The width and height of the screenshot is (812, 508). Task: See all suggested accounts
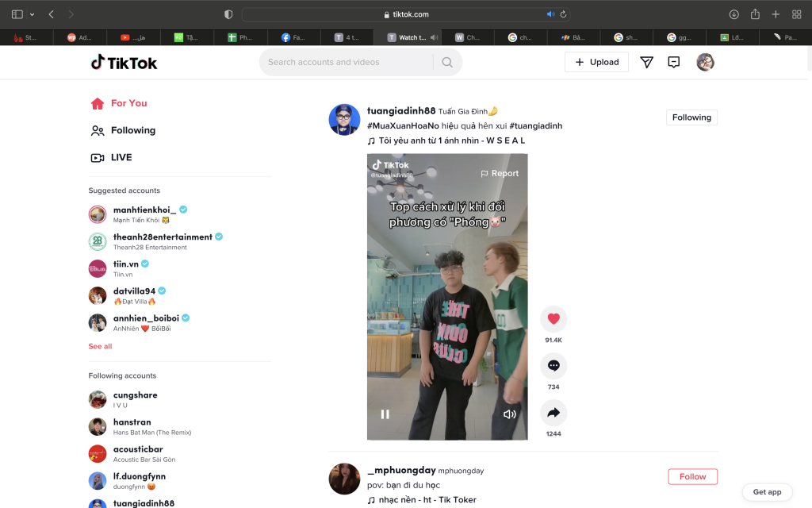pyautogui.click(x=100, y=346)
